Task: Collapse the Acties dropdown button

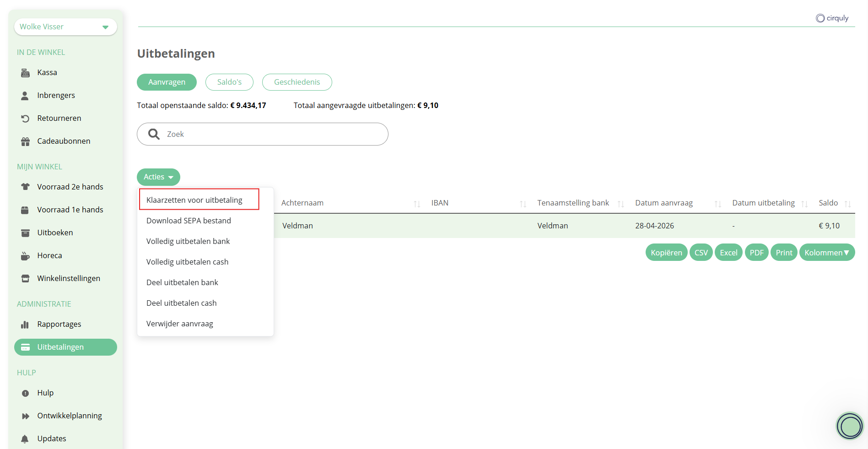Action: click(158, 177)
